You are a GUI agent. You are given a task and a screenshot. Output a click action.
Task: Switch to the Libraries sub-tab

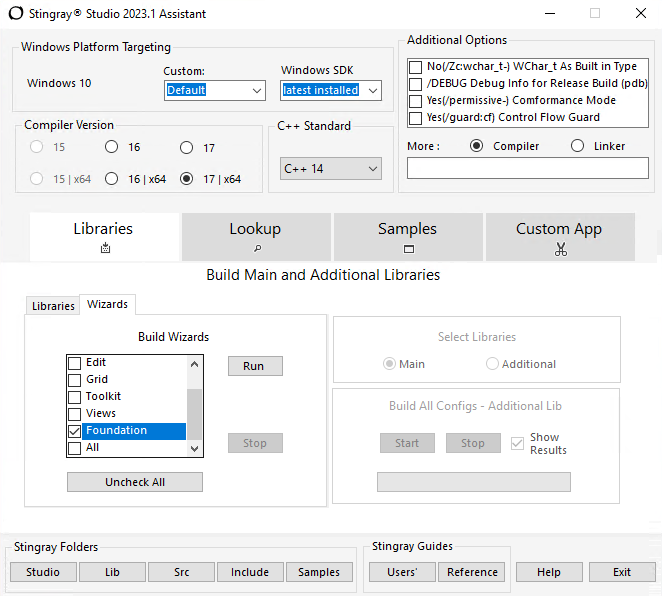pyautogui.click(x=53, y=306)
